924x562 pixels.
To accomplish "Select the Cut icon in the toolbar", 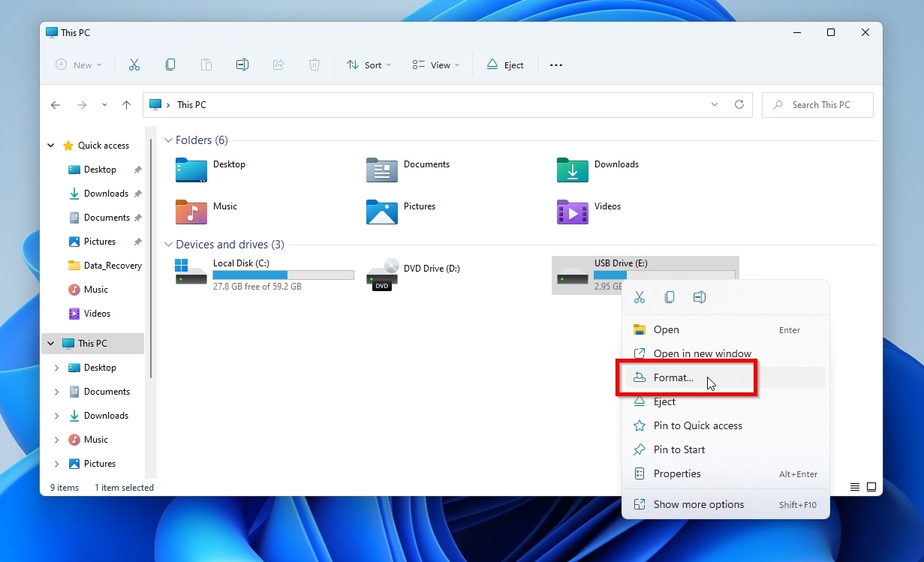I will (x=134, y=65).
